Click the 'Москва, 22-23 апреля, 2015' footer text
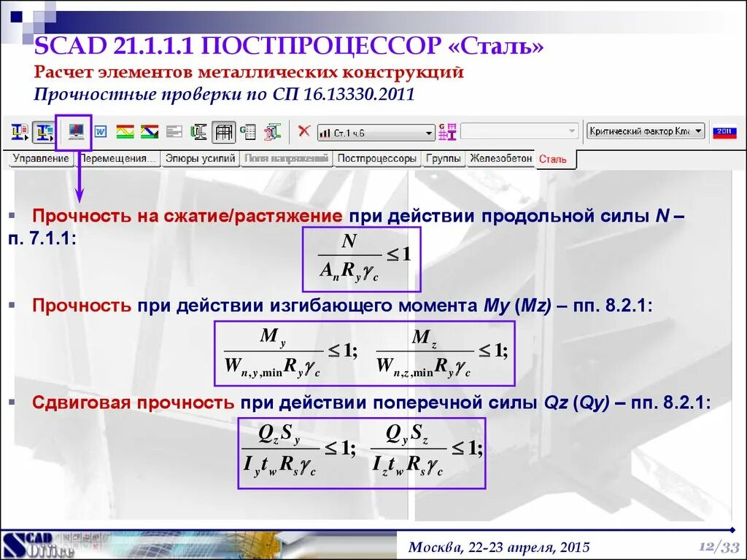 (499, 547)
